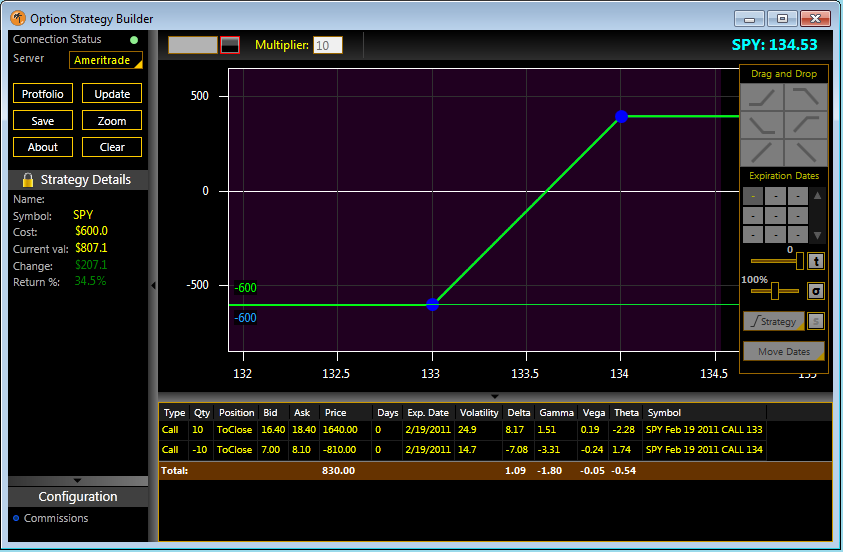This screenshot has width=843, height=552.
Task: Click the 830.00 total price
Action: coord(338,470)
